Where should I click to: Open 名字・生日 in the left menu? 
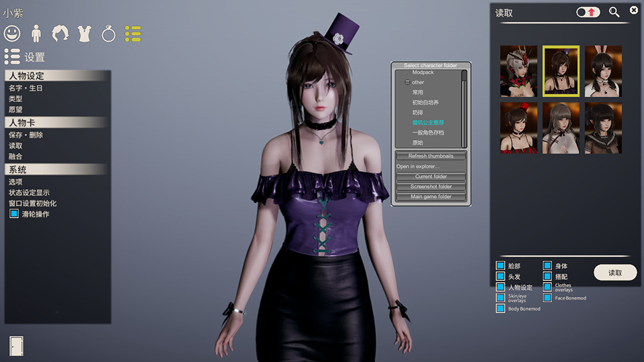[x=25, y=88]
